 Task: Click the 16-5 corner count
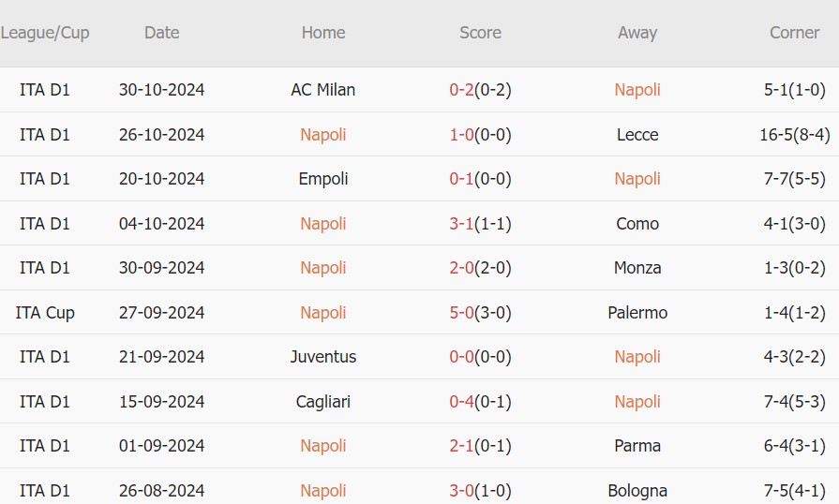[x=777, y=135]
